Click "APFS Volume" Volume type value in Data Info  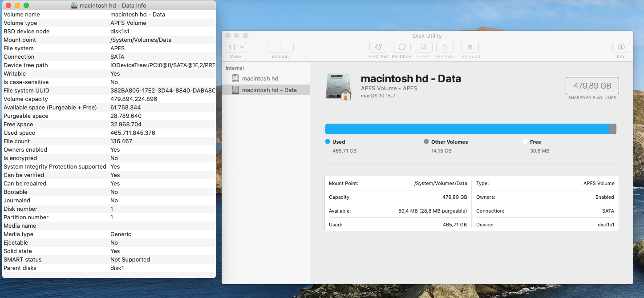click(x=128, y=23)
